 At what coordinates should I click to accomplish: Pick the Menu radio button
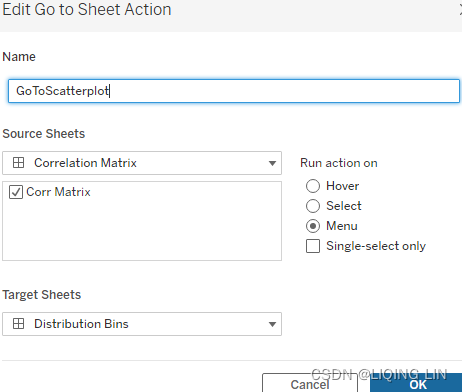(x=313, y=226)
